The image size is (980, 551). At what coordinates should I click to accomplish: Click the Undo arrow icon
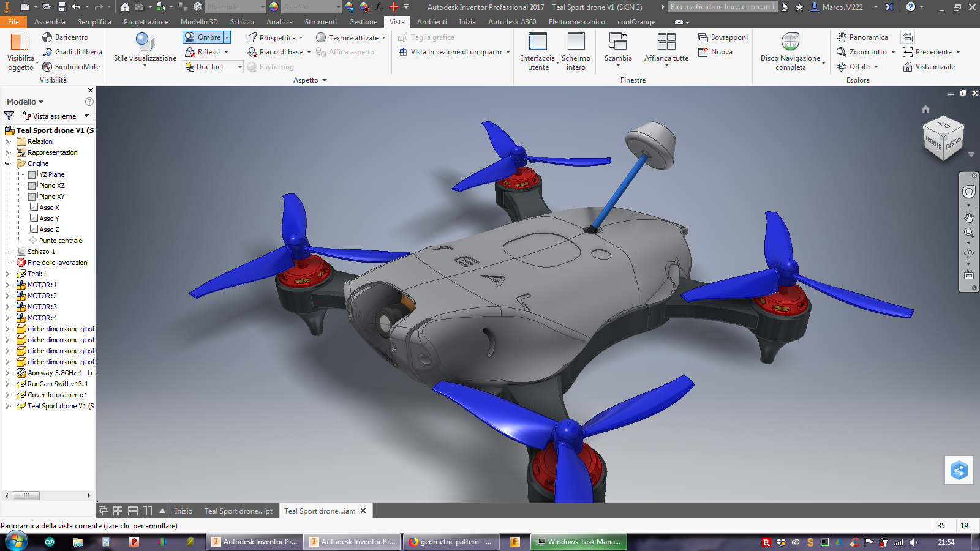(77, 7)
